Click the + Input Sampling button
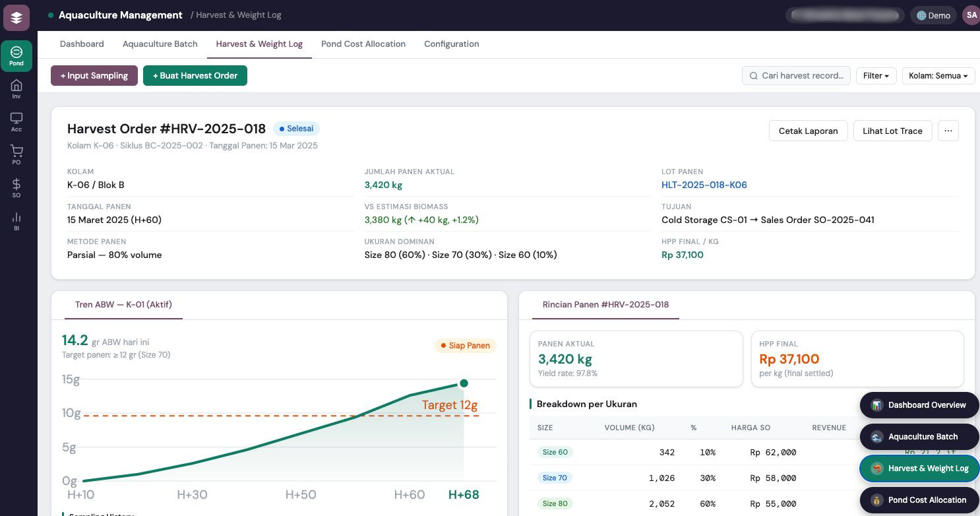 pyautogui.click(x=94, y=76)
